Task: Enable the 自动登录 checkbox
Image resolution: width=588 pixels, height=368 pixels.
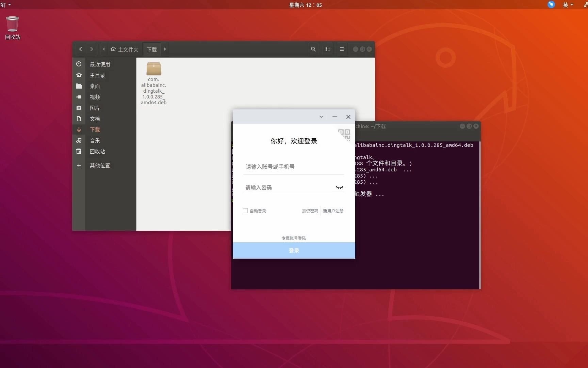Action: (x=245, y=211)
